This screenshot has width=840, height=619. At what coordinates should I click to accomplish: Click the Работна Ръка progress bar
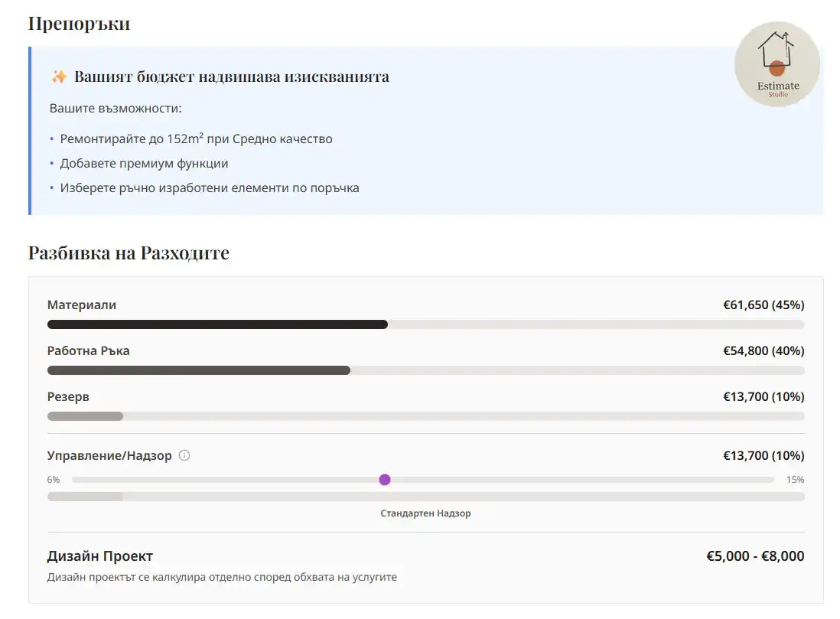click(x=425, y=370)
